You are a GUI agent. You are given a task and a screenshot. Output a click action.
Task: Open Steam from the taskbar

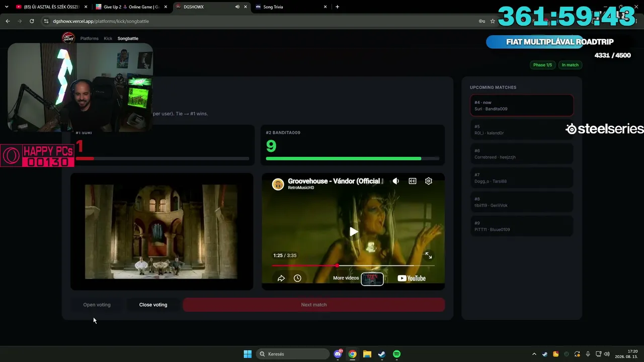(x=382, y=354)
